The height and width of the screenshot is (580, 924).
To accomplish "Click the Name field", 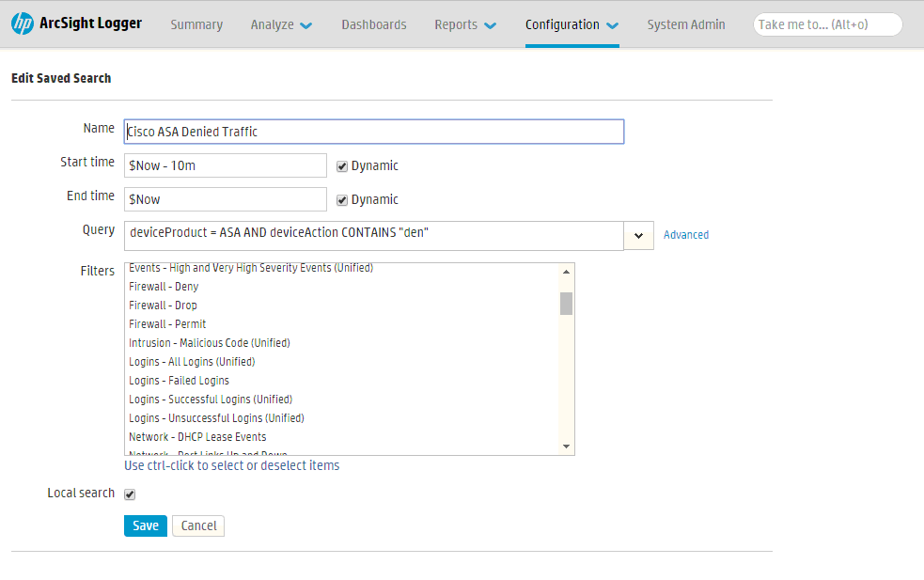I will click(x=374, y=132).
